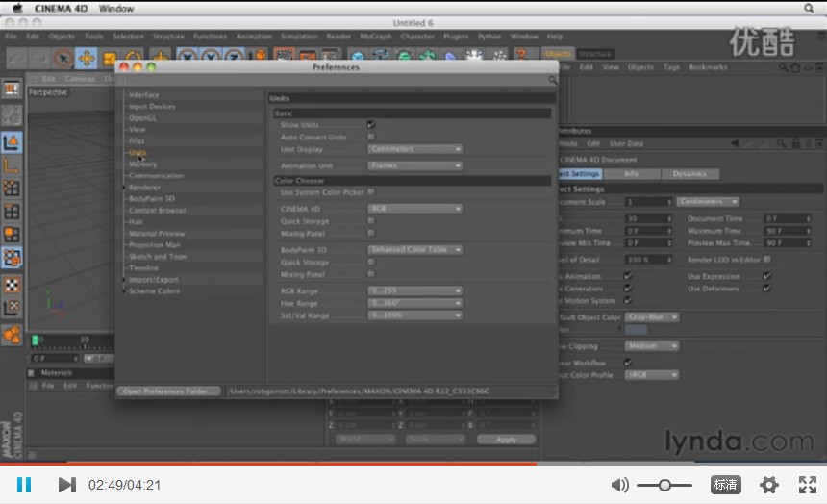827x504 pixels.
Task: Select the Model tool in left palette
Action: 12,142
